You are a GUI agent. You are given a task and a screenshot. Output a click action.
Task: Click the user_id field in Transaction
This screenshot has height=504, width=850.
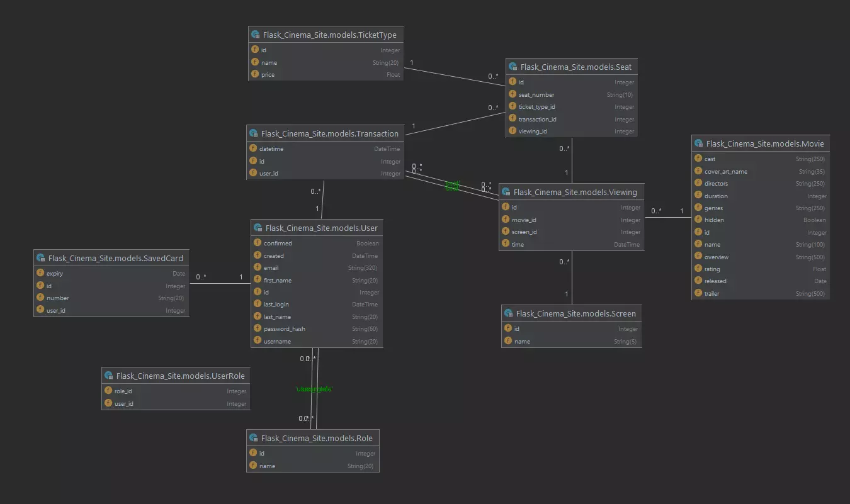tap(325, 173)
